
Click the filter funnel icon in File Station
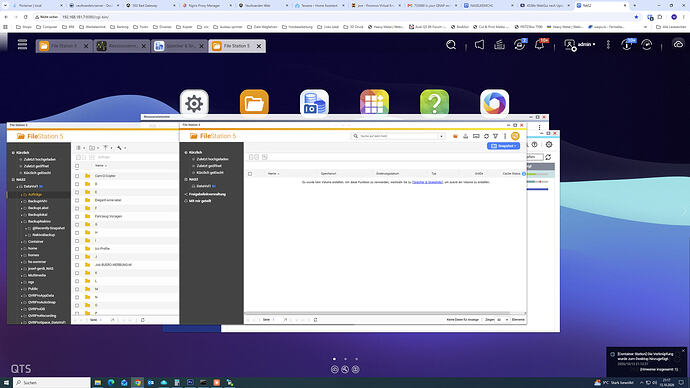(x=495, y=136)
